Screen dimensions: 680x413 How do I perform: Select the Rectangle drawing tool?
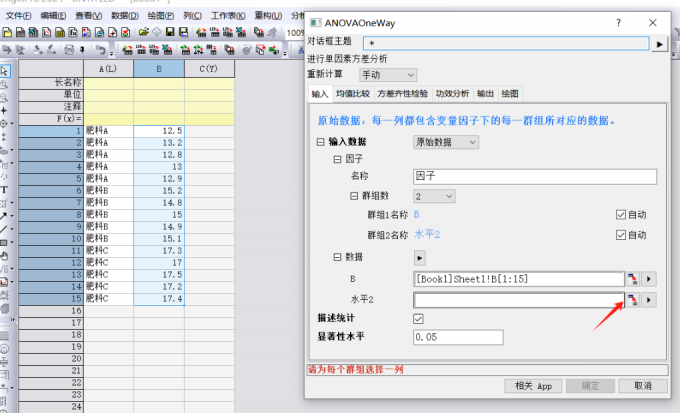(x=3, y=243)
